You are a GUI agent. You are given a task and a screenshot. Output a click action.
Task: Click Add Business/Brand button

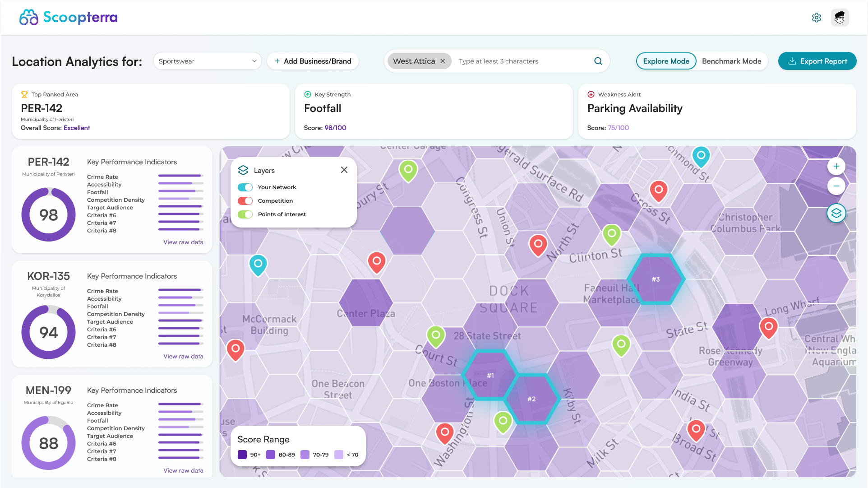click(x=313, y=61)
